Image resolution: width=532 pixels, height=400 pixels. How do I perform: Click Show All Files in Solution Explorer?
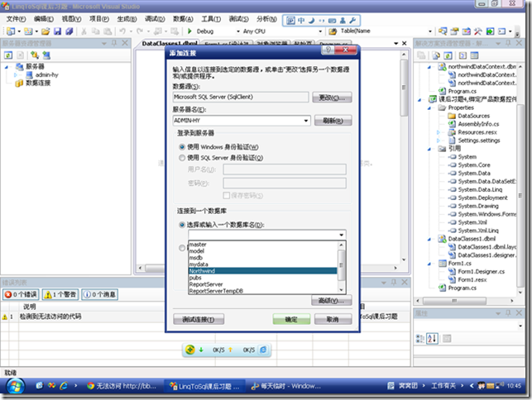point(436,55)
